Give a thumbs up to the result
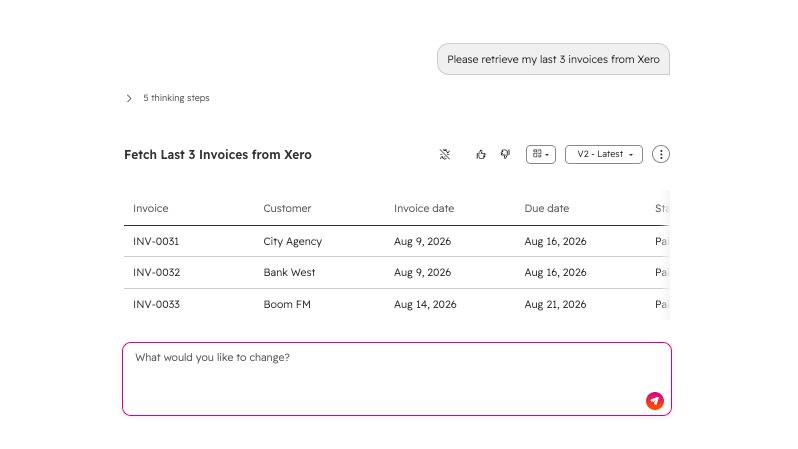 (481, 154)
